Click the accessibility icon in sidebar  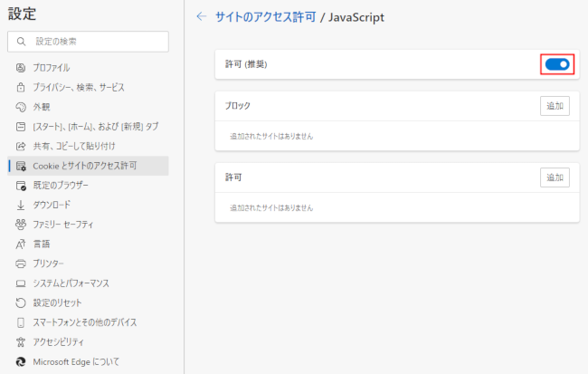click(x=20, y=341)
